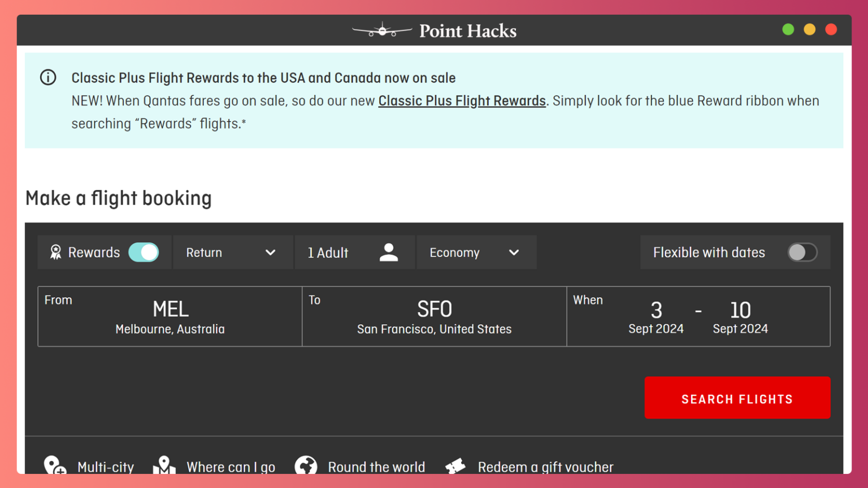Enable the Flexible with dates switch
This screenshot has width=868, height=488.
(x=802, y=252)
